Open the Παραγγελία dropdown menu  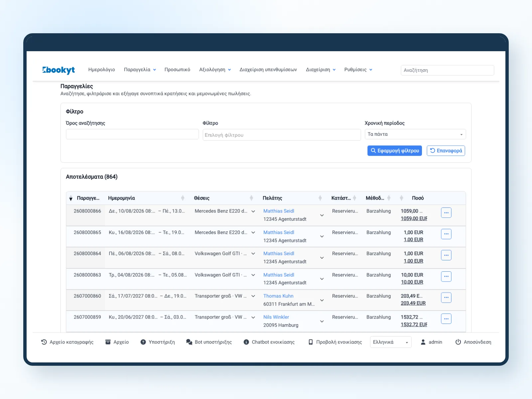tap(140, 70)
